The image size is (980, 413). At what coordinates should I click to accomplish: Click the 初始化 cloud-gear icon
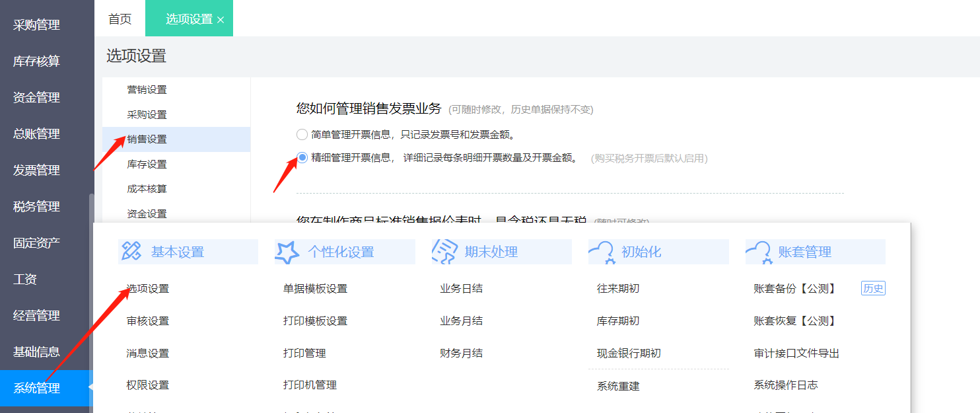pyautogui.click(x=602, y=252)
